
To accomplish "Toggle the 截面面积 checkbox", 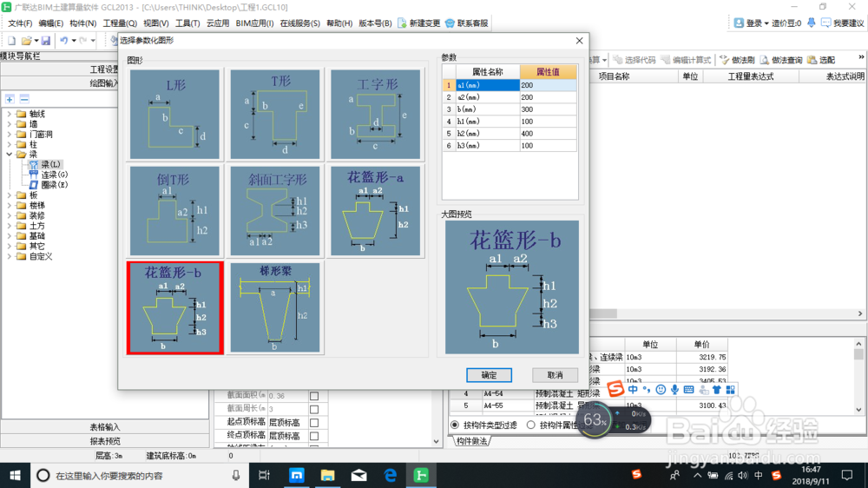I will (x=314, y=396).
